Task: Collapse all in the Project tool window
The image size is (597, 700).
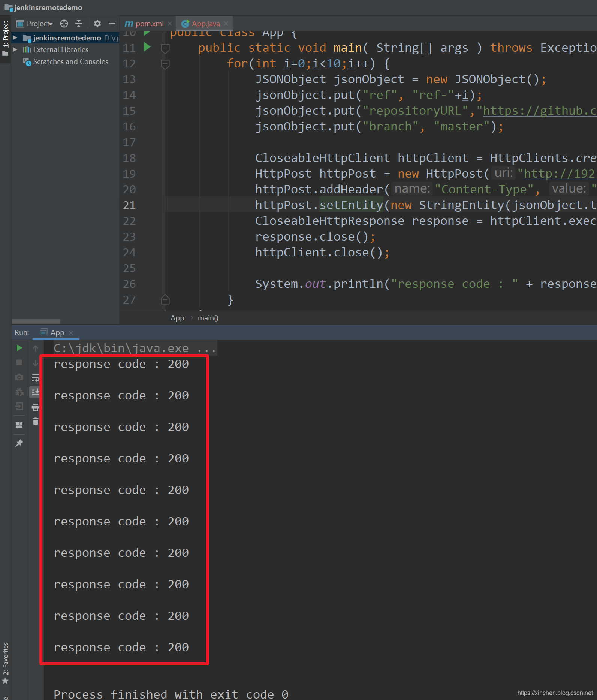Action: tap(79, 24)
